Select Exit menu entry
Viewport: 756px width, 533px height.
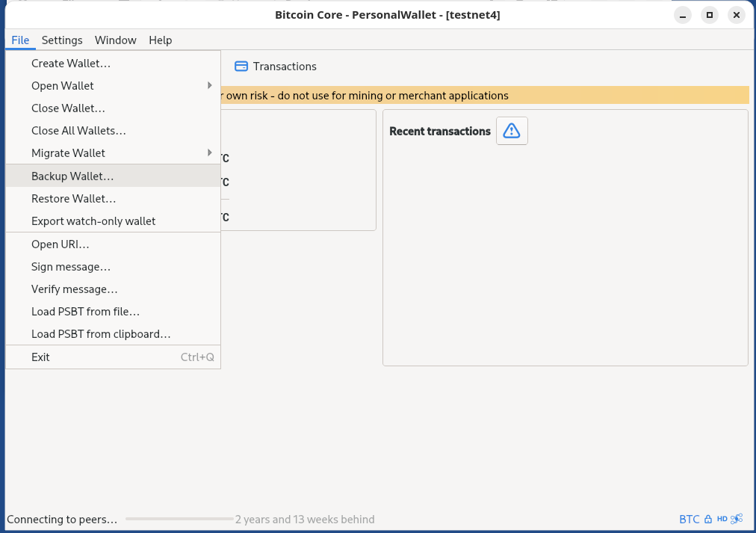(114, 357)
